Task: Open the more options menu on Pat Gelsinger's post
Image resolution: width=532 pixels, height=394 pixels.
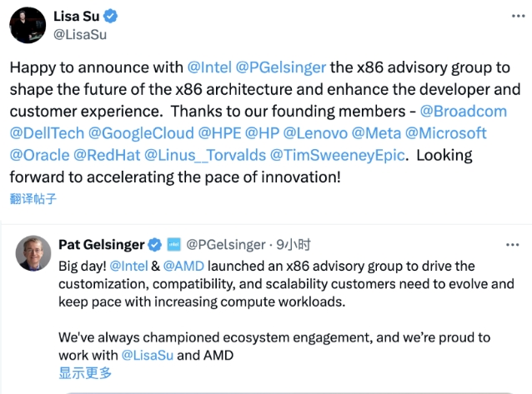Action: point(512,245)
